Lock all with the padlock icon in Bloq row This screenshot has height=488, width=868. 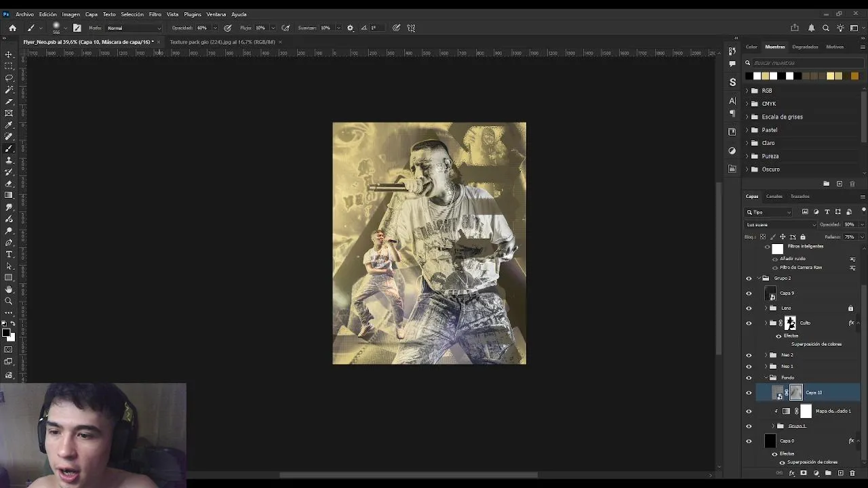click(803, 237)
